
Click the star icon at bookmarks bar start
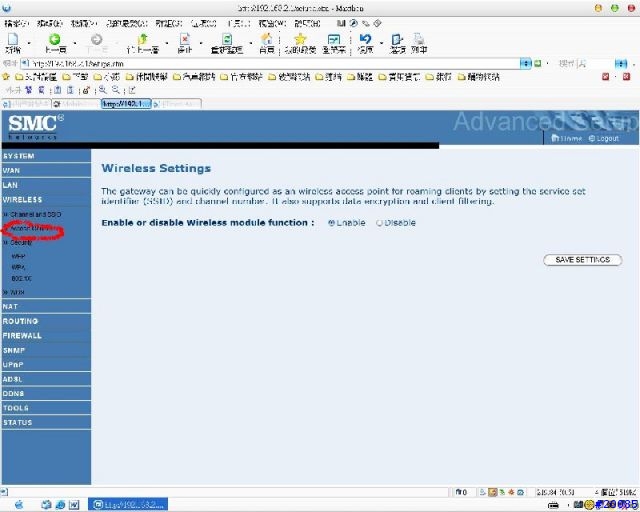[6, 77]
